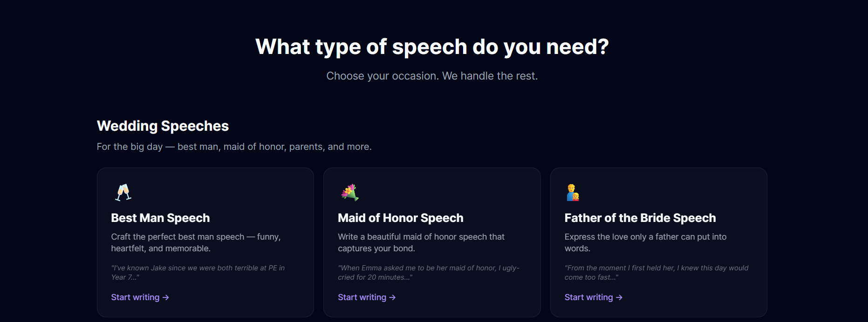Image resolution: width=868 pixels, height=322 pixels.
Task: Select the Best Man Speech card
Action: coord(205,242)
